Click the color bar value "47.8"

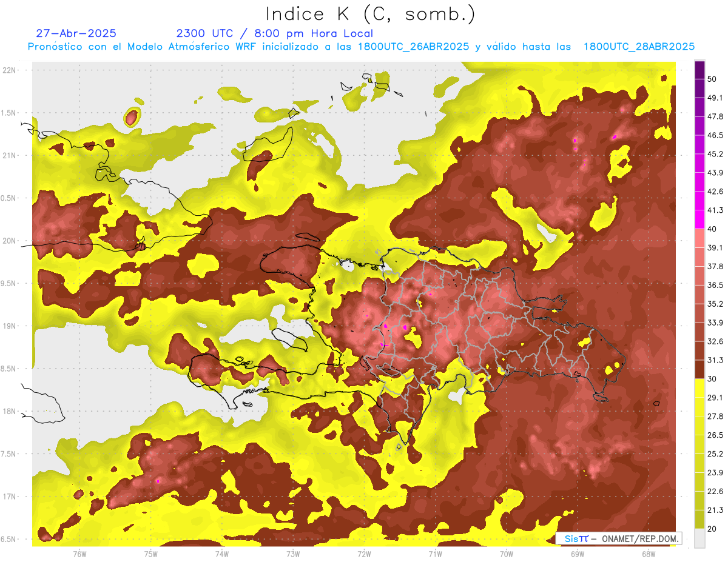[715, 116]
